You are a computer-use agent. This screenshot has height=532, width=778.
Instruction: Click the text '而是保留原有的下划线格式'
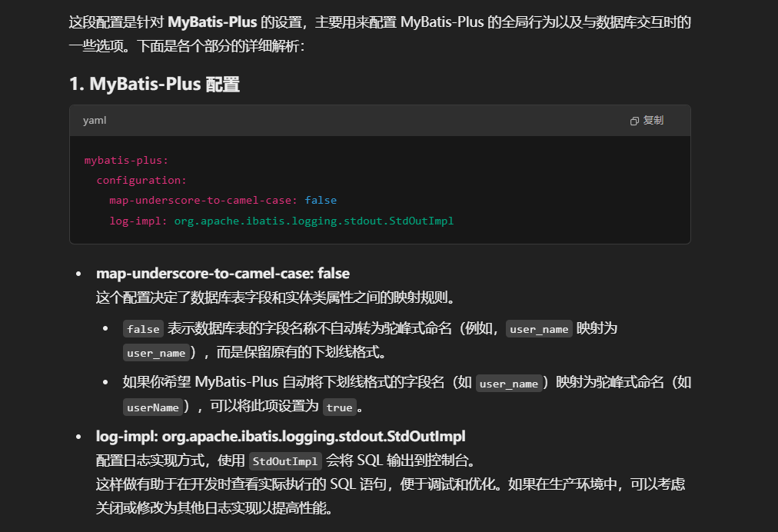pyautogui.click(x=298, y=352)
